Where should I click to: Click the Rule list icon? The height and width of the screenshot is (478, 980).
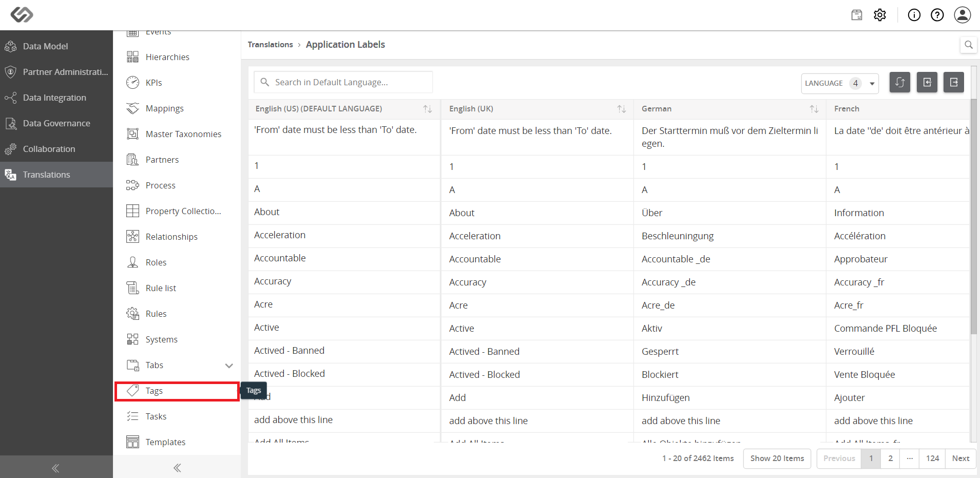(x=132, y=288)
